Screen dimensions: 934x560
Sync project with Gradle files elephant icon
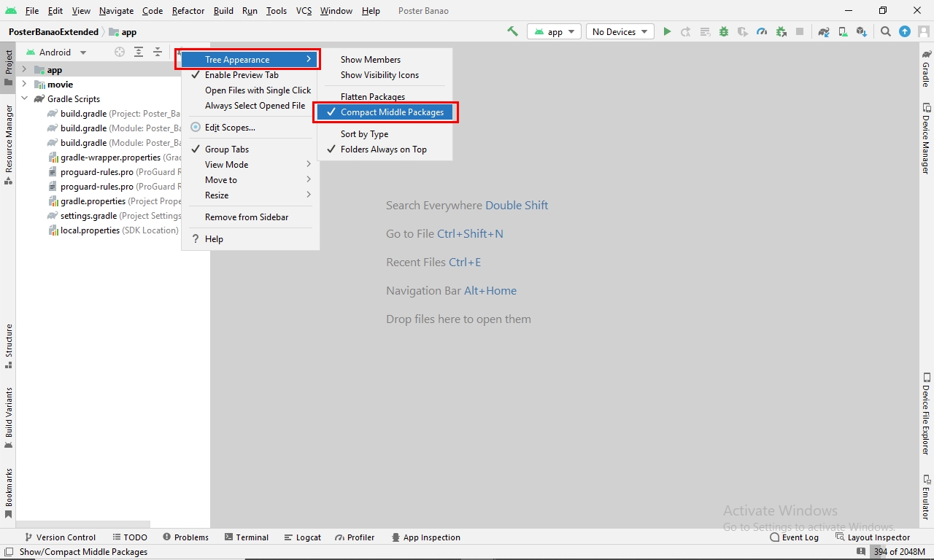[824, 31]
